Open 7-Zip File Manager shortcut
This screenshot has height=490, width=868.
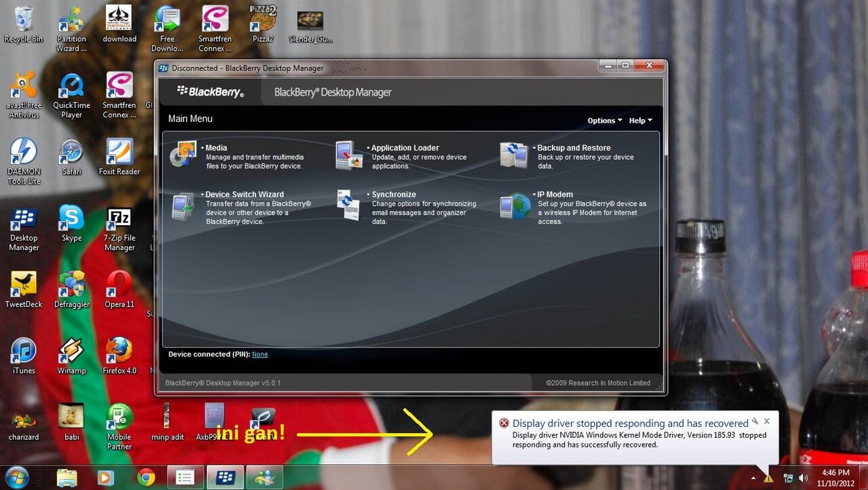(x=119, y=228)
